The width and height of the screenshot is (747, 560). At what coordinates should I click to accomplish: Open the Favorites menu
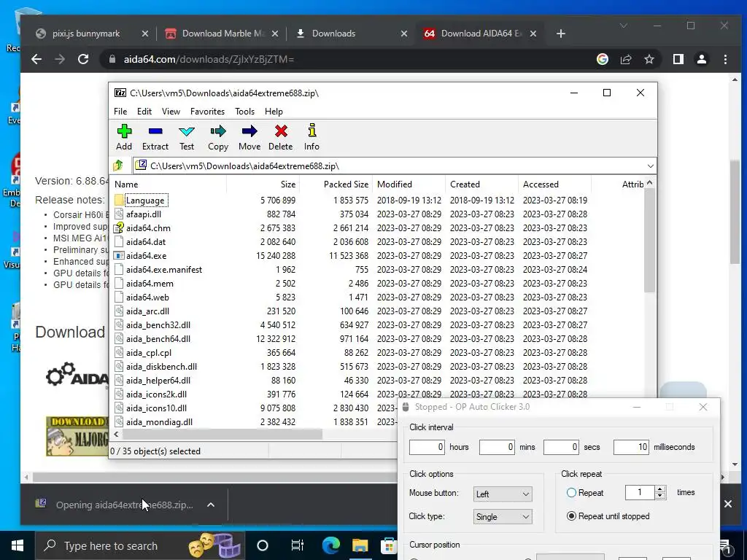click(207, 112)
